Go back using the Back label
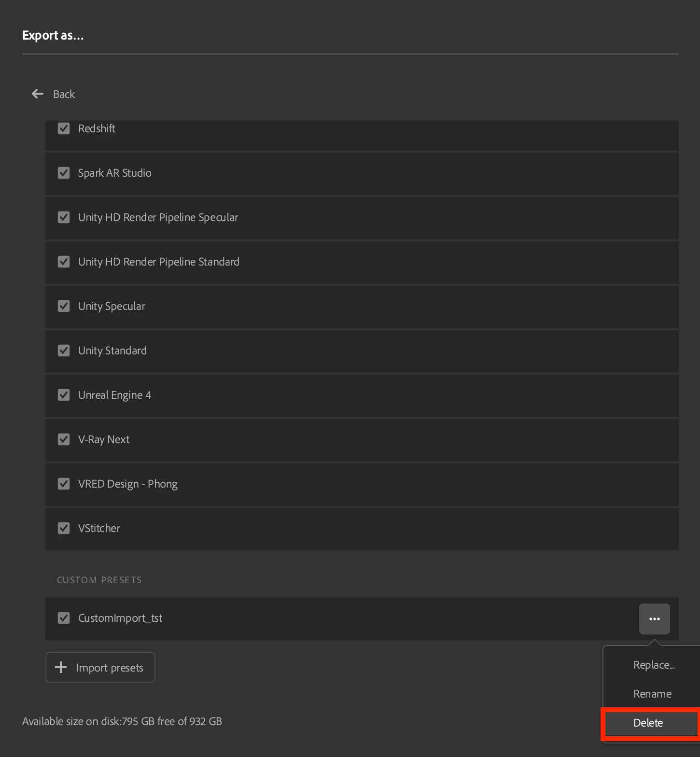This screenshot has width=700, height=757. click(x=64, y=94)
